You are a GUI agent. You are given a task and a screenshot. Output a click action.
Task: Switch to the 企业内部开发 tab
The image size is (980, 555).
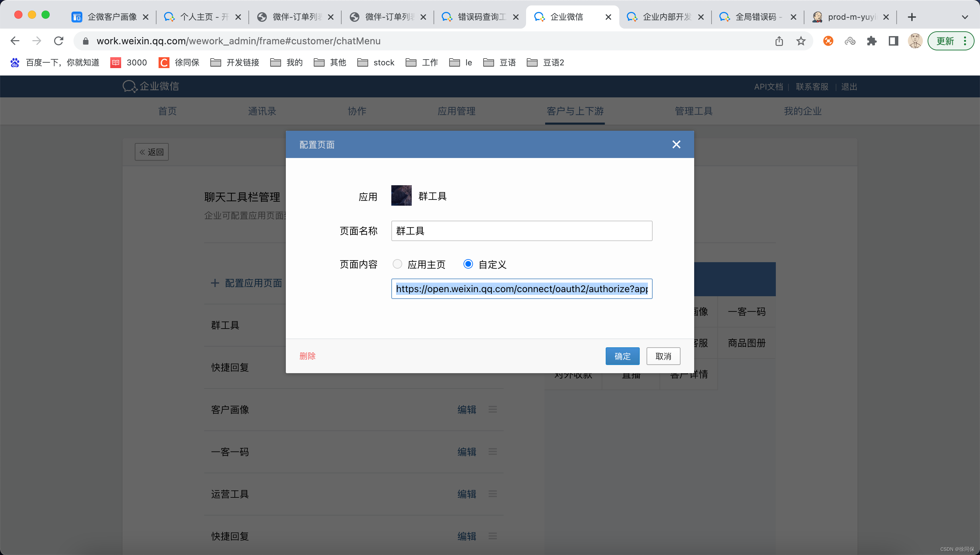tap(665, 17)
